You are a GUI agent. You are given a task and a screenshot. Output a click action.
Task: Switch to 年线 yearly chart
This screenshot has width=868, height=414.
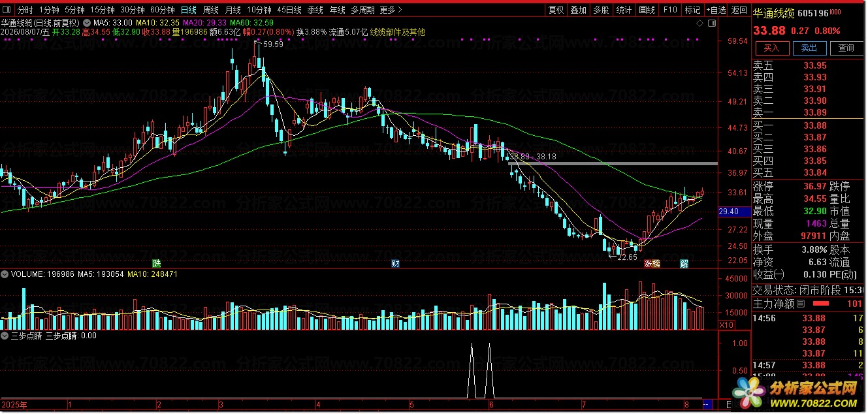[x=338, y=10]
